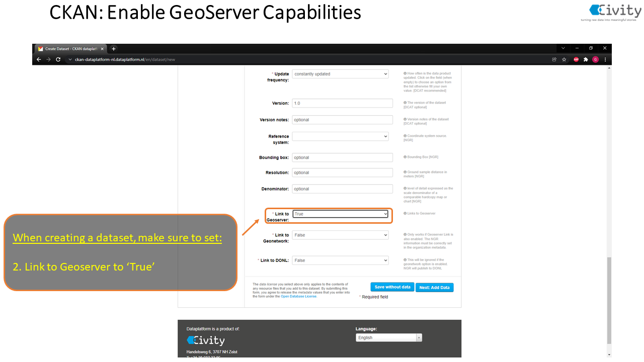Bookmark this page with the star icon
This screenshot has width=644, height=362.
(x=564, y=59)
